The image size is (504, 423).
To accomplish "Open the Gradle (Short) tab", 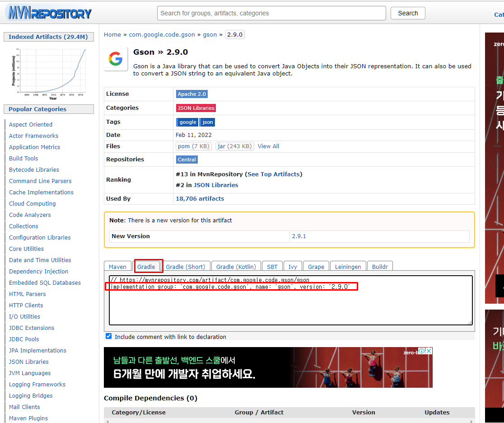I will 186,267.
